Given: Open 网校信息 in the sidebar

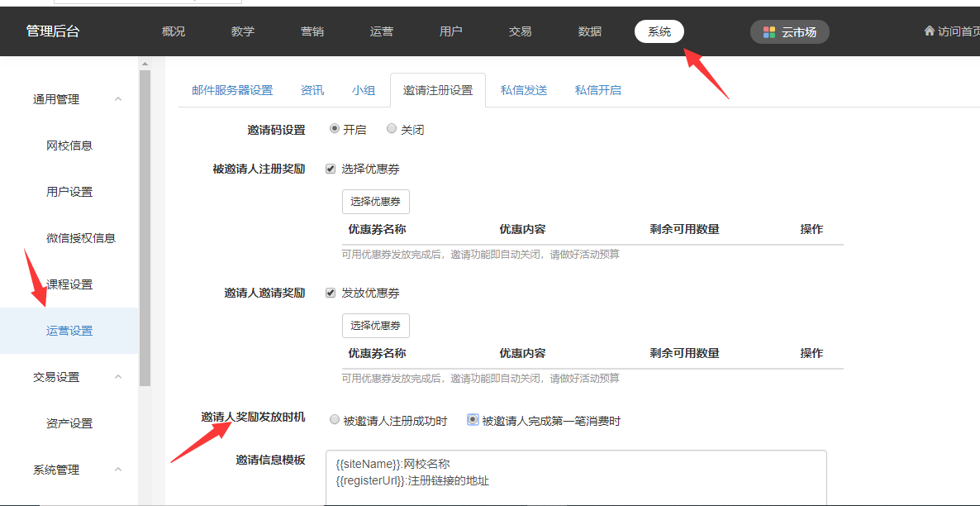Looking at the screenshot, I should pos(69,146).
